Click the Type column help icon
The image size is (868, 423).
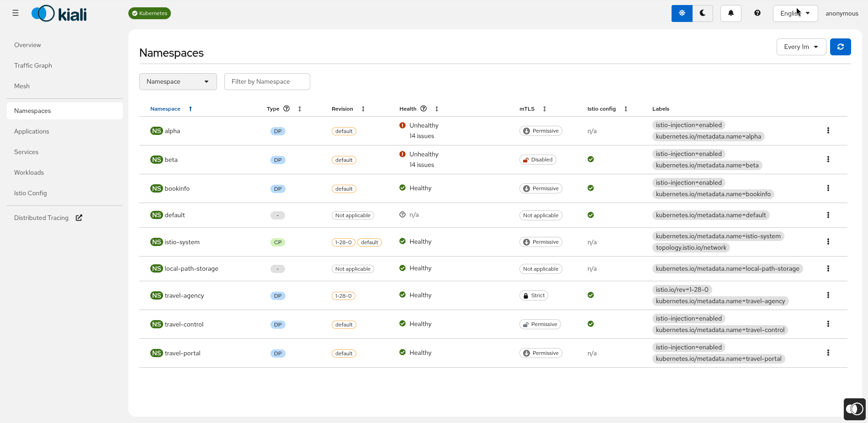[x=286, y=108]
